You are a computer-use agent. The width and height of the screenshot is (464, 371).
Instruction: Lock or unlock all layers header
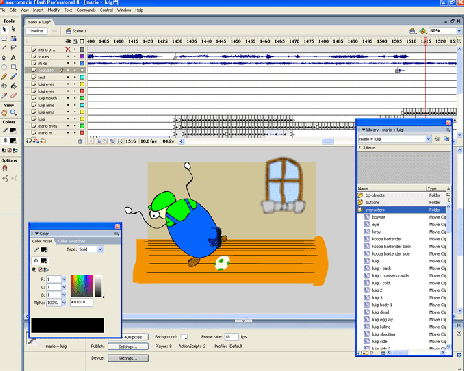[75, 41]
